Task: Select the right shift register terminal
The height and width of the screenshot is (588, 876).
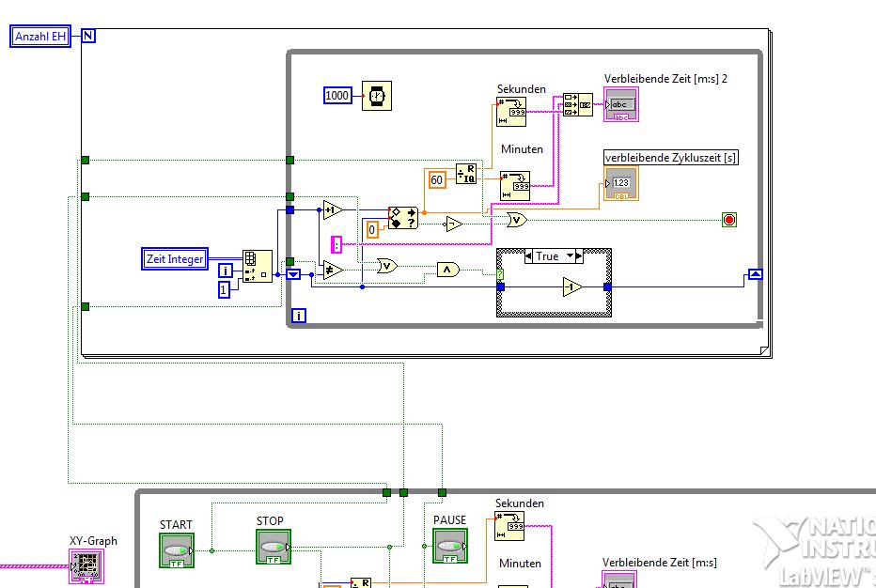Action: 756,274
